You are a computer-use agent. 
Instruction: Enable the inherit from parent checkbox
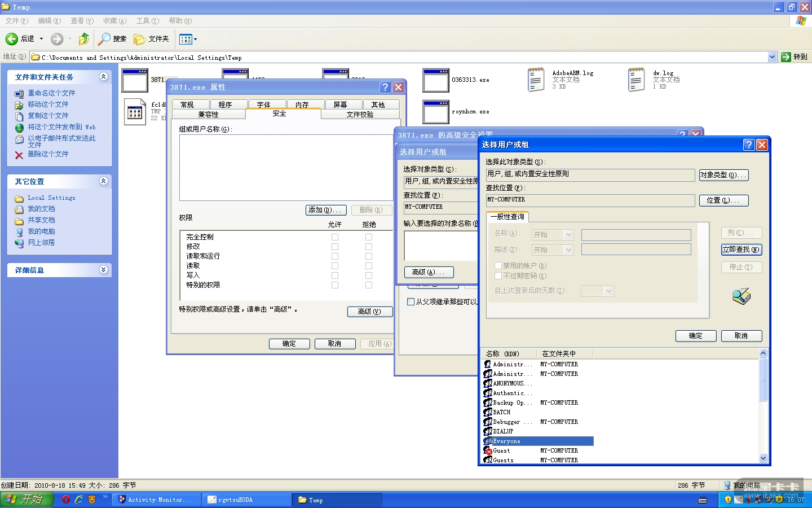click(x=411, y=302)
